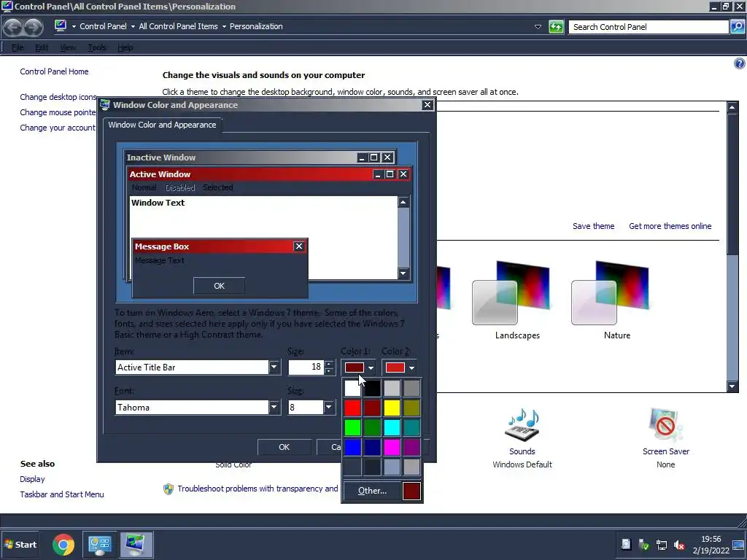Image resolution: width=747 pixels, height=560 pixels.
Task: Open Control Panel Home link
Action: pyautogui.click(x=54, y=71)
